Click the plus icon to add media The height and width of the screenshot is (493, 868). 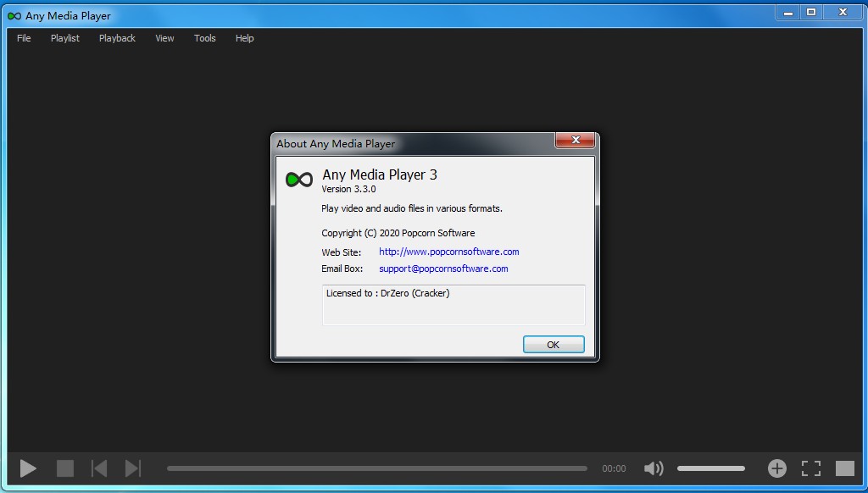(776, 468)
